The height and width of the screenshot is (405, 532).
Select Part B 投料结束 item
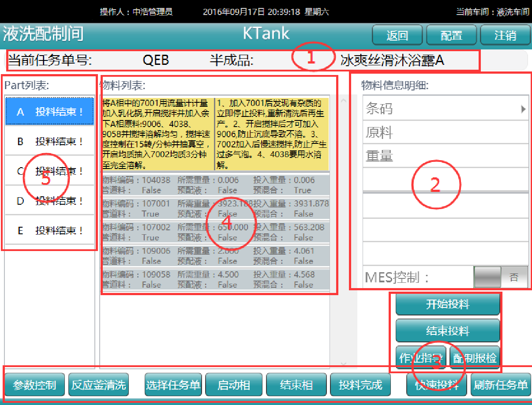49,142
